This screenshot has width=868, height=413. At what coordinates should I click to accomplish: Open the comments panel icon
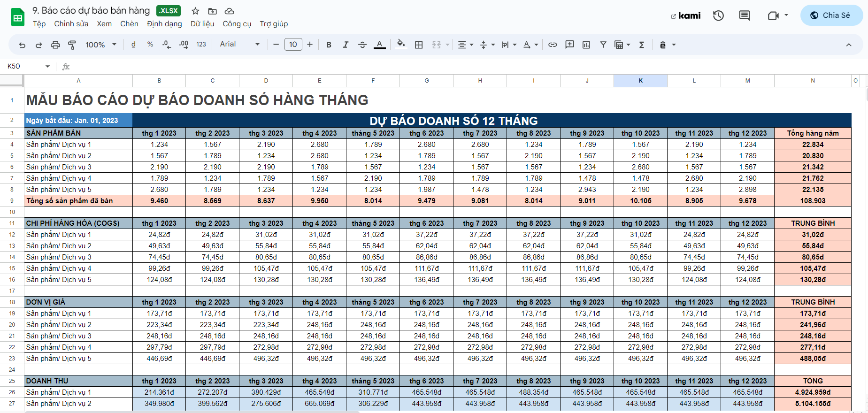[x=745, y=15]
